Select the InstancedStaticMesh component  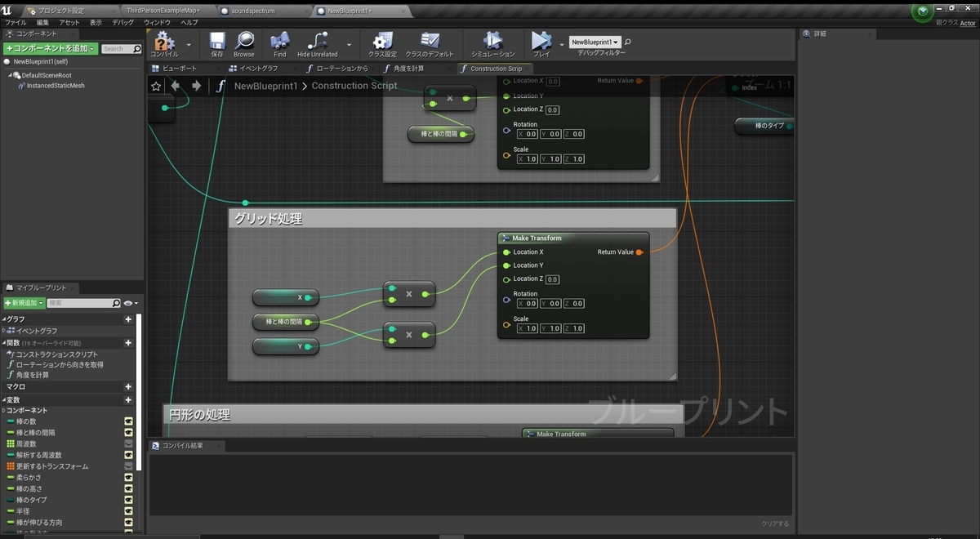tap(56, 85)
